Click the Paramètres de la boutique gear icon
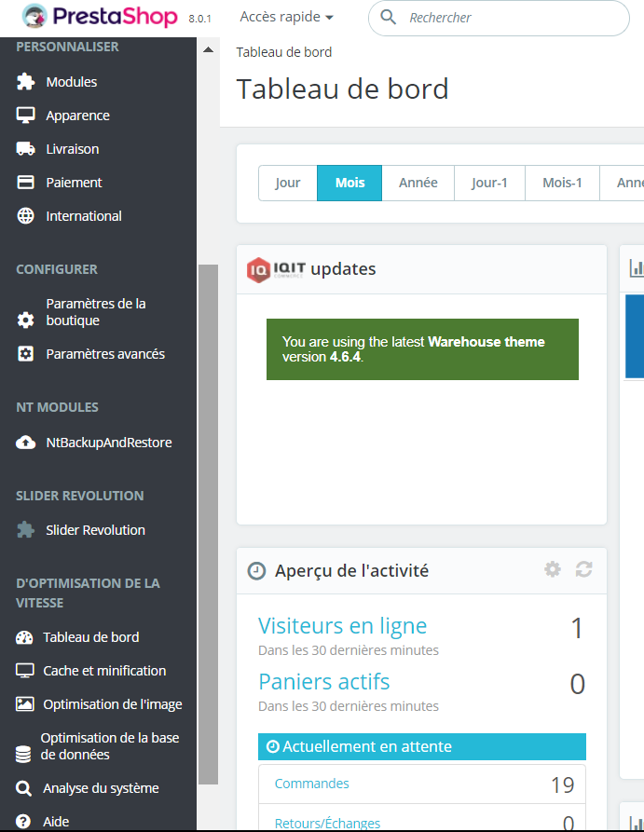The width and height of the screenshot is (644, 832). pyautogui.click(x=25, y=320)
